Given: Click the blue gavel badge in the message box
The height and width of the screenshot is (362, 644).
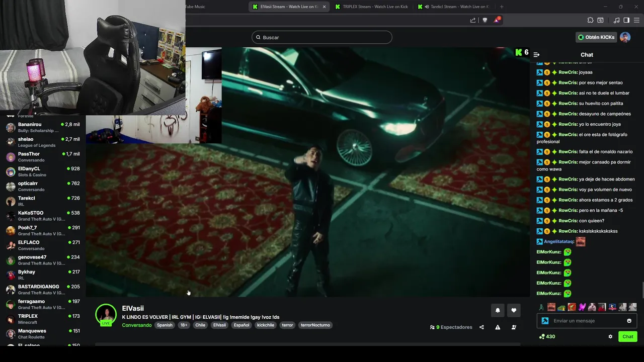Looking at the screenshot, I should click(545, 321).
